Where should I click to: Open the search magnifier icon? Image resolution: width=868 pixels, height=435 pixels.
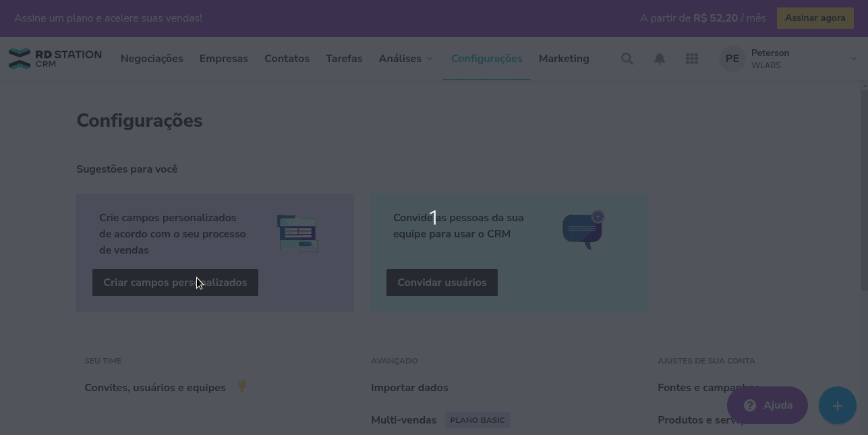pos(627,59)
